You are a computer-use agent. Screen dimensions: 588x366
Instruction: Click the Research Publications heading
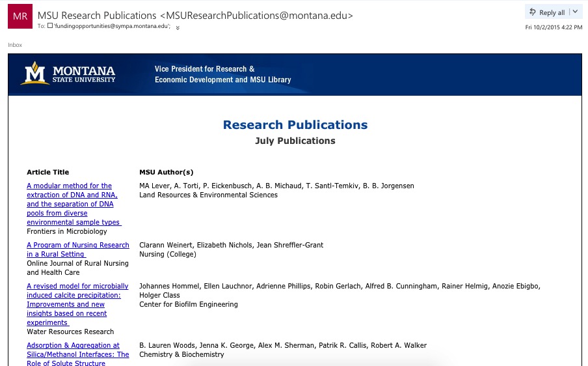[x=295, y=124]
